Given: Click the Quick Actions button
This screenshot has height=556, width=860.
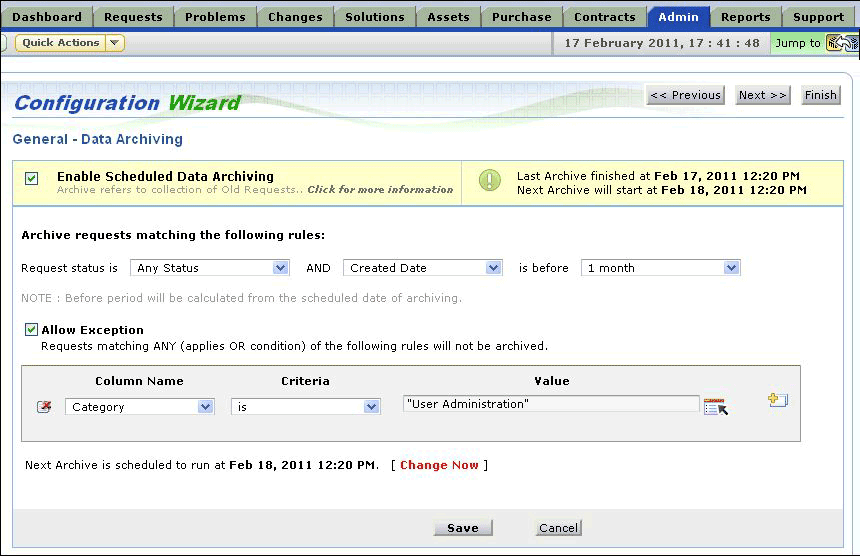Looking at the screenshot, I should point(61,43).
